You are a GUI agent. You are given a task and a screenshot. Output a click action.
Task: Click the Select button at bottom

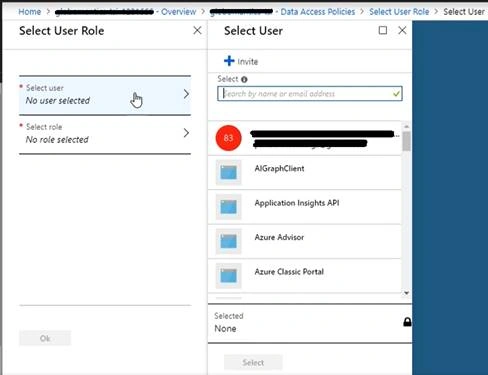pos(253,363)
